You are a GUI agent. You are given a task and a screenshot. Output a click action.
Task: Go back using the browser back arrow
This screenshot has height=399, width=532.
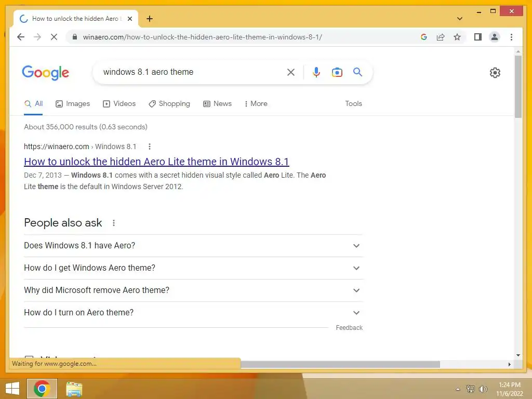pos(21,37)
